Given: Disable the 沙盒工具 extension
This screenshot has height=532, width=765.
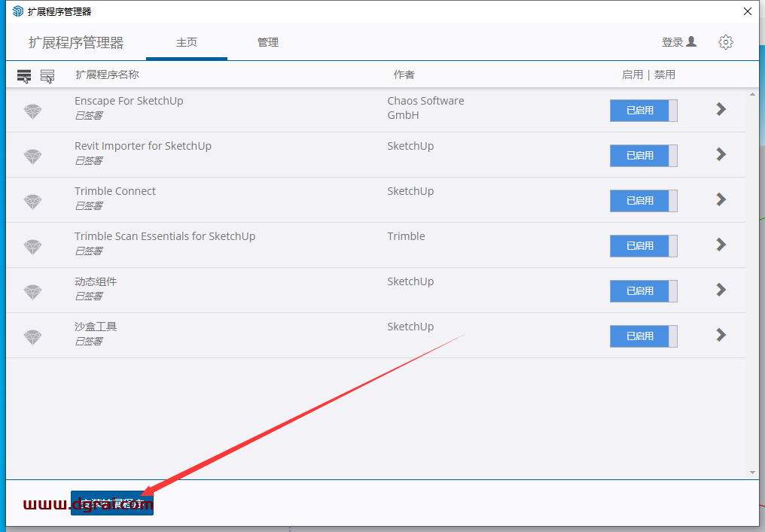Looking at the screenshot, I should [644, 336].
